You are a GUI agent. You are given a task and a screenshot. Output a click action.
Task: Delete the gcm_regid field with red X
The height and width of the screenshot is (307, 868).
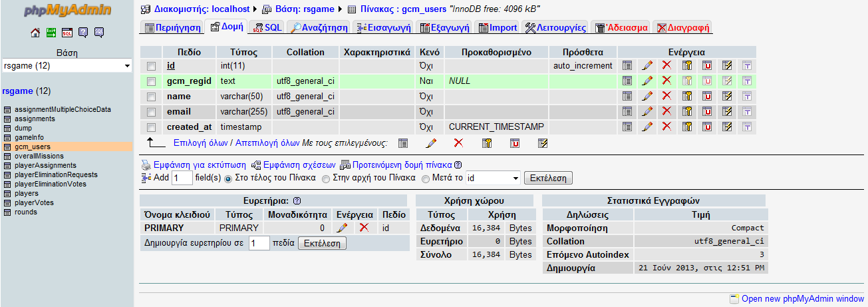coord(666,81)
